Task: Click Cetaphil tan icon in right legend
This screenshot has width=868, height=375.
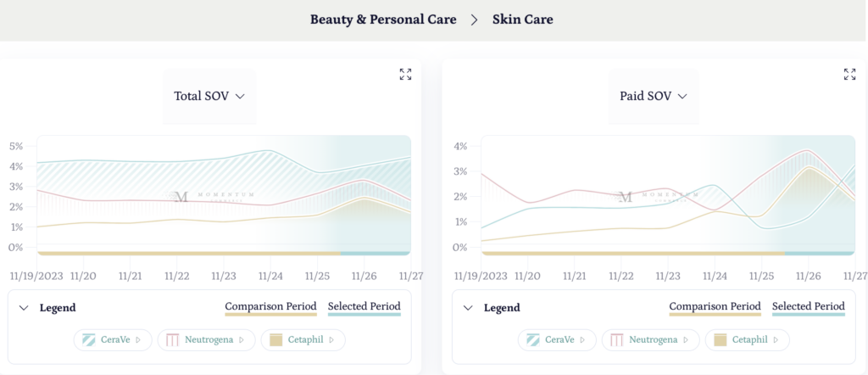Action: pos(720,340)
